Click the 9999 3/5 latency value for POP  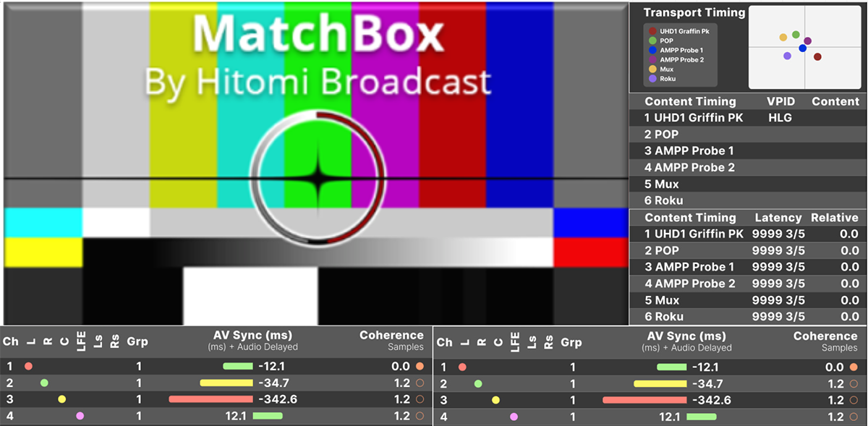pos(778,251)
